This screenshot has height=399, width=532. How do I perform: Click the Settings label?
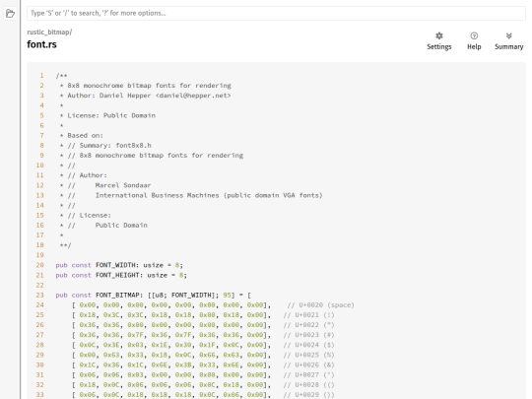click(x=439, y=47)
